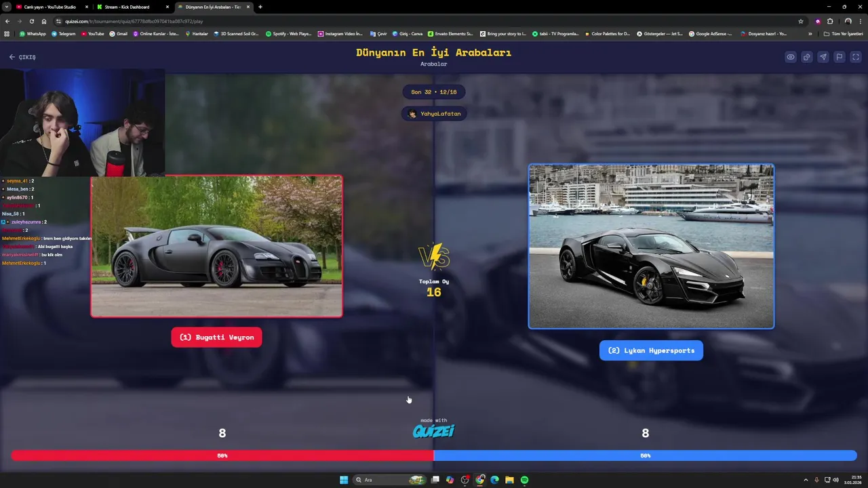
Task: Open the extensions puzzle icon
Action: [x=830, y=21]
